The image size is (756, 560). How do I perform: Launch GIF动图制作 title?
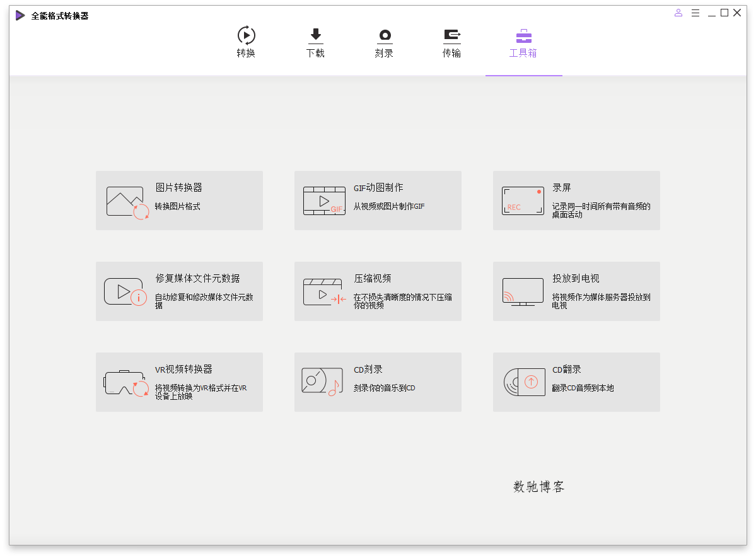pyautogui.click(x=378, y=188)
